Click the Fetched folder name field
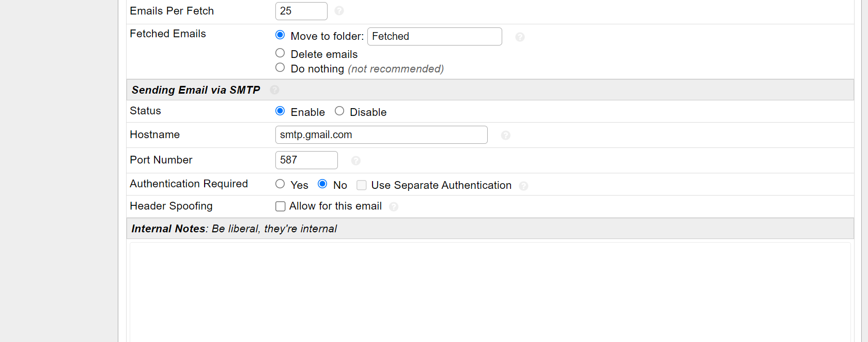Viewport: 868px width, 342px height. click(434, 36)
